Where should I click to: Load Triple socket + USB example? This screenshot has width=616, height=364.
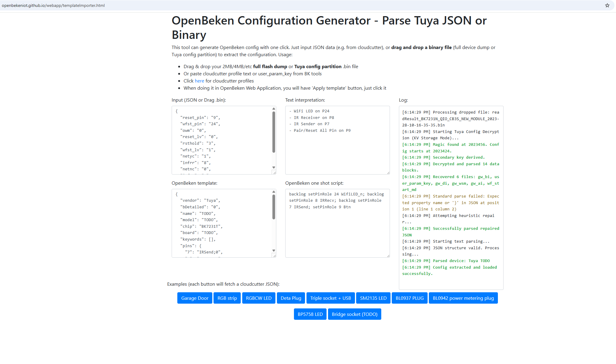click(330, 298)
